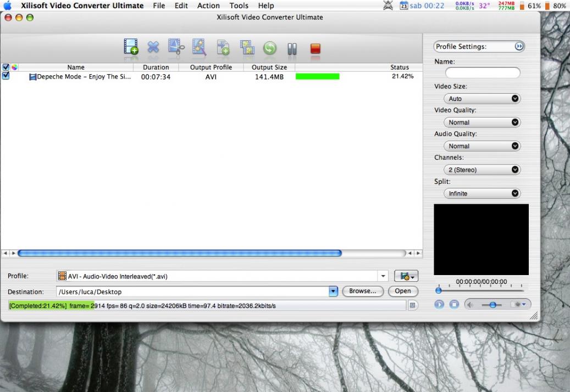Open the Edit menu
This screenshot has width=570, height=392.
[181, 5]
